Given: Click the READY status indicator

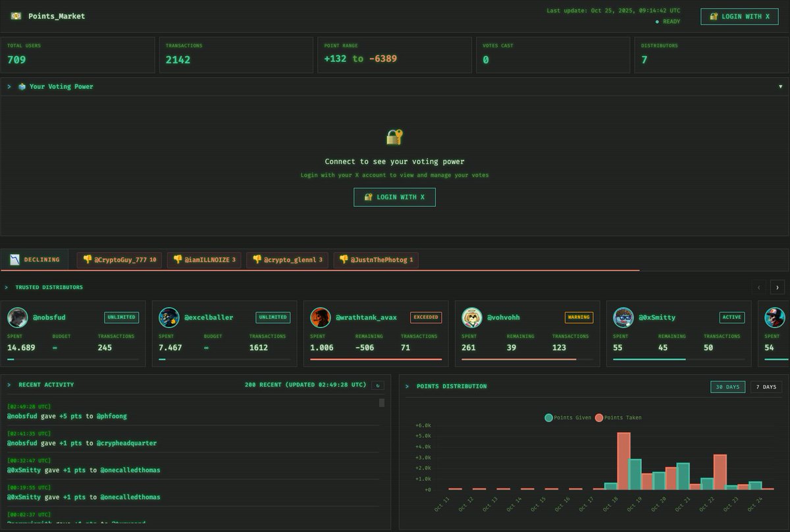Looking at the screenshot, I should coord(668,22).
